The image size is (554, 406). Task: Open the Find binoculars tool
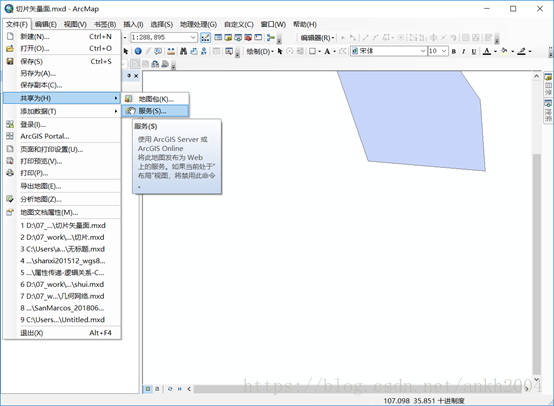(183, 51)
